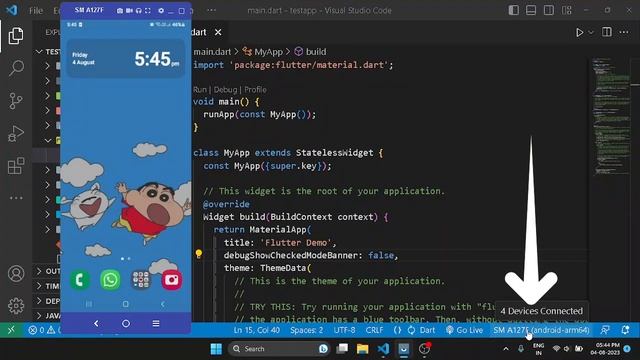Tap the three-line menu in mirror bar

click(x=156, y=323)
